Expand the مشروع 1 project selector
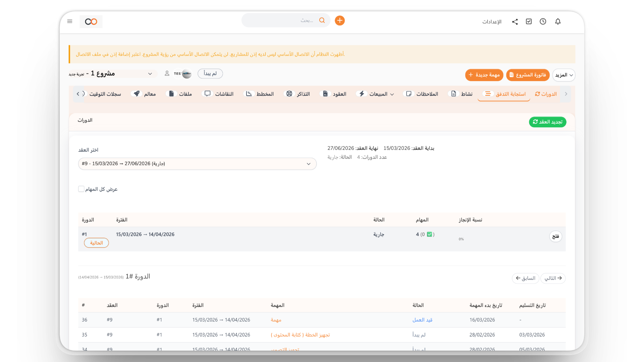This screenshot has width=644, height=362. coord(150,74)
